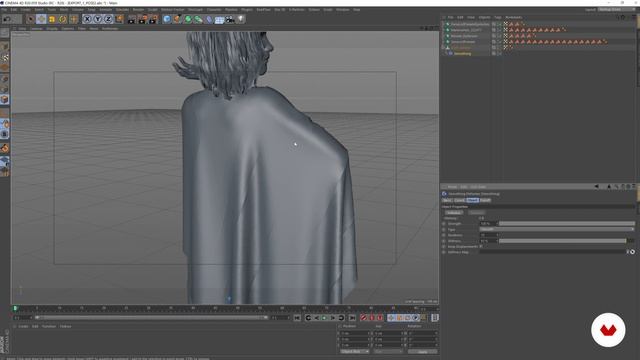Open Attribute Manager User Data menu

478,187
